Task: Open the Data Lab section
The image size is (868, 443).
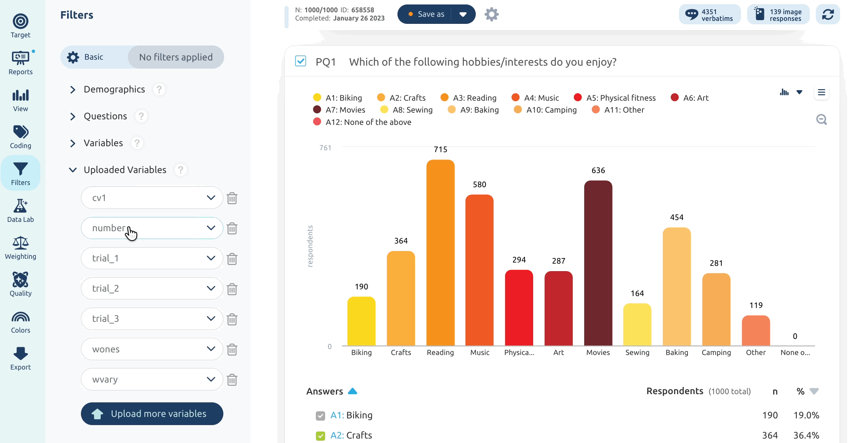Action: coord(21,211)
